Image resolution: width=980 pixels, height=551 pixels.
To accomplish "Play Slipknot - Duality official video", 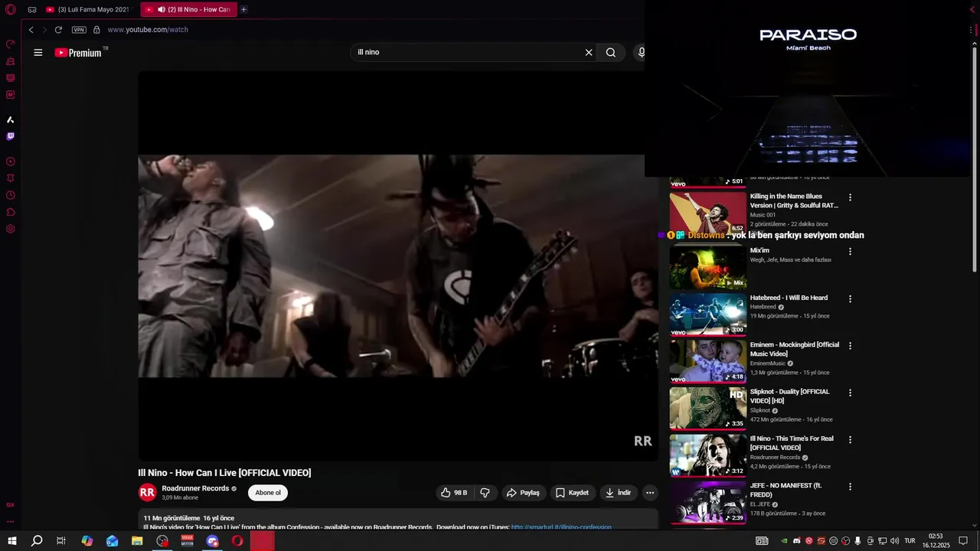I will pos(708,408).
